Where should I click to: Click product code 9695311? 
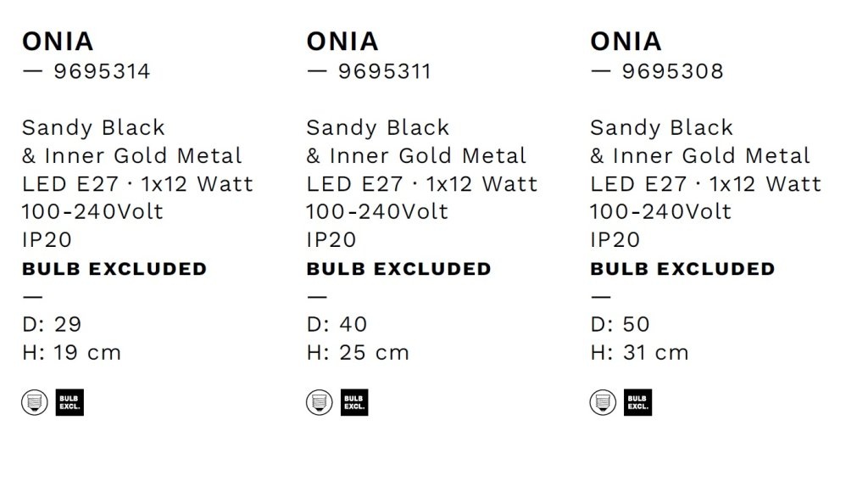(385, 71)
